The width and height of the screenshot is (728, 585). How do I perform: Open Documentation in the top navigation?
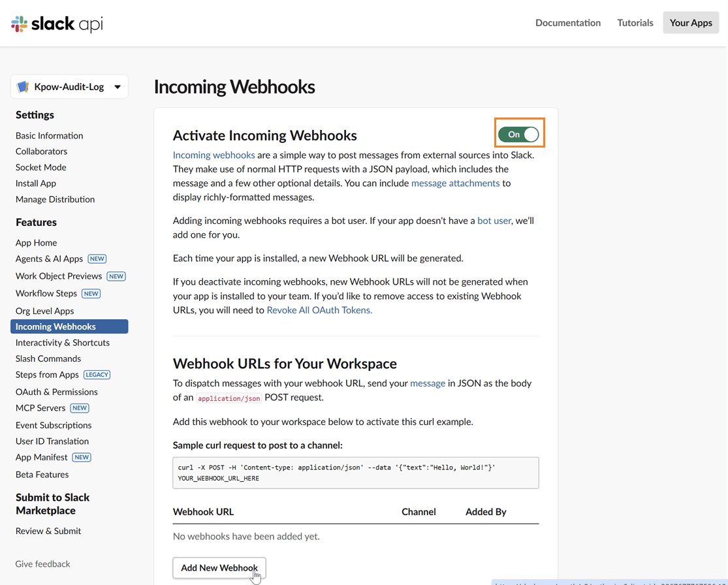(568, 23)
